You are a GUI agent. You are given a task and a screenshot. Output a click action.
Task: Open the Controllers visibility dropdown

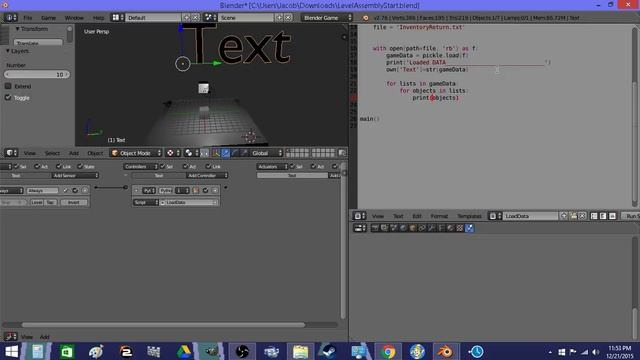tap(140, 167)
